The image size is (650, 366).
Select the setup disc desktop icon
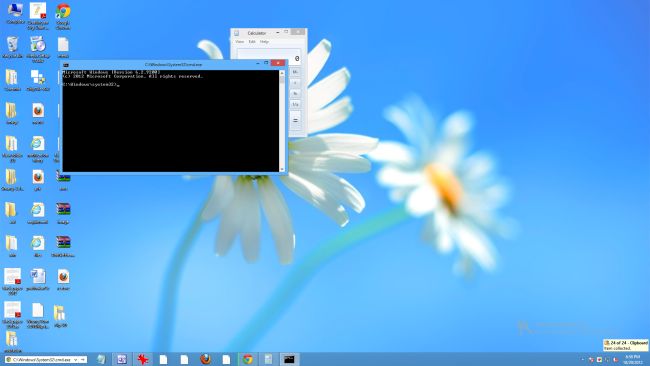pos(38,48)
